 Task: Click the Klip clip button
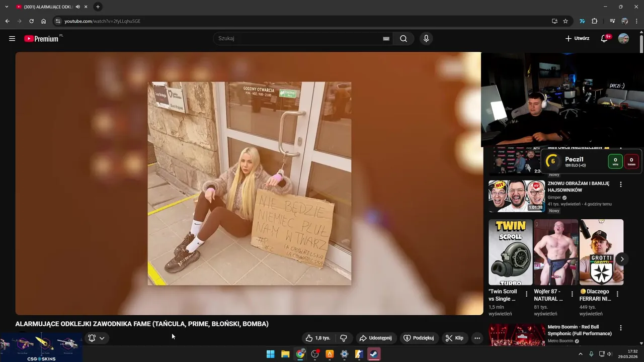click(x=455, y=338)
